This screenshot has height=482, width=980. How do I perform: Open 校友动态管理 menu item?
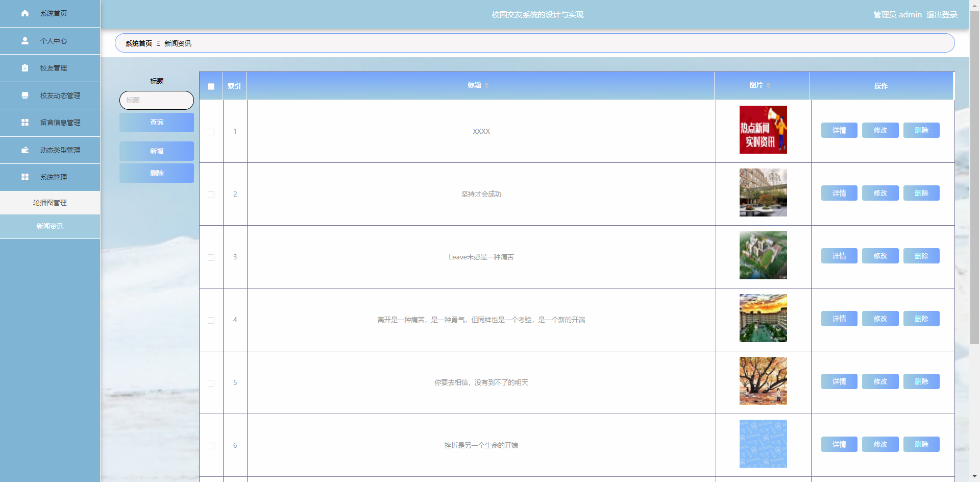click(50, 95)
